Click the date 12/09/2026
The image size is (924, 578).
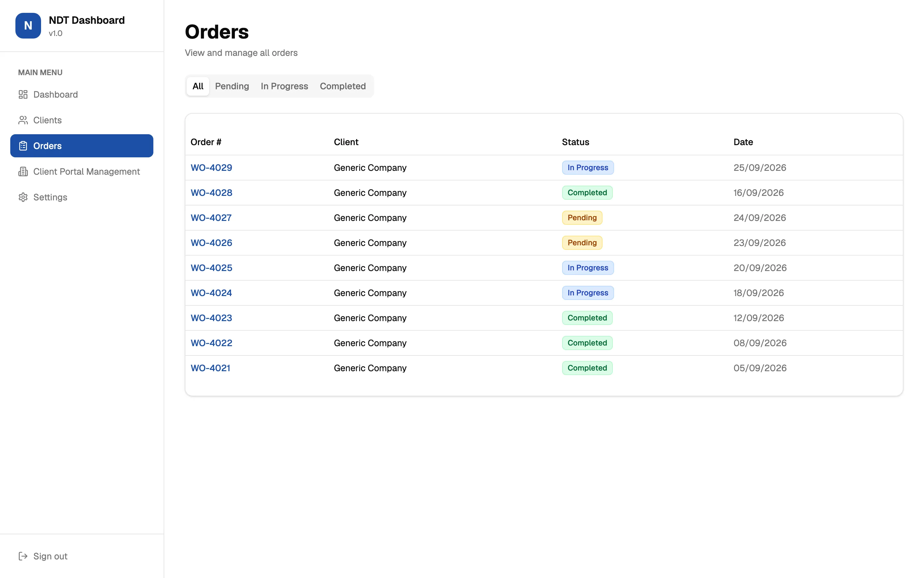click(759, 318)
